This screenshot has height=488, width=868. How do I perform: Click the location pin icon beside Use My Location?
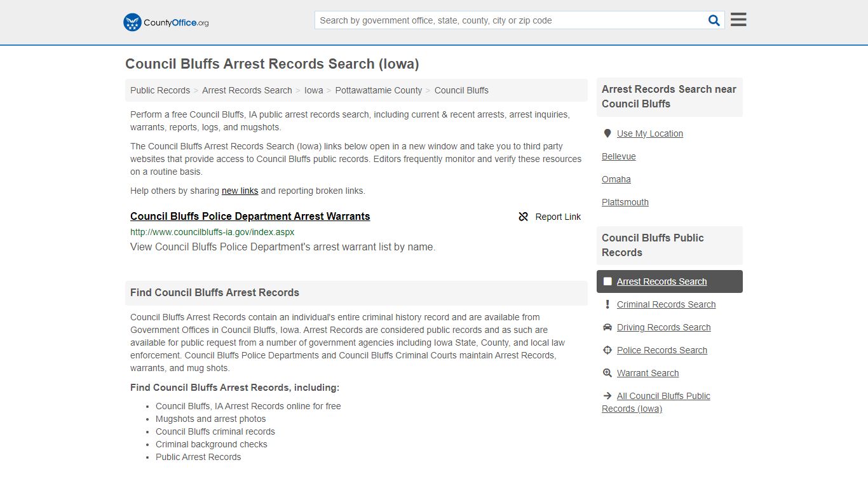607,133
